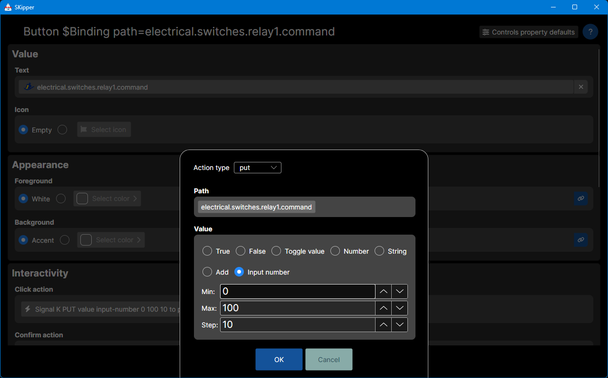608x378 pixels.
Task: Select the Add radio option
Action: pos(207,272)
